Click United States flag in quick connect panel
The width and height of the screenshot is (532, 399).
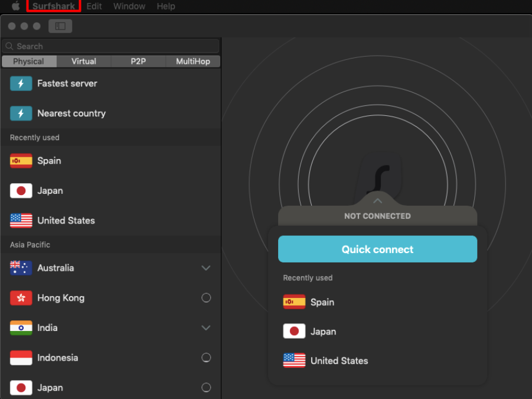294,361
